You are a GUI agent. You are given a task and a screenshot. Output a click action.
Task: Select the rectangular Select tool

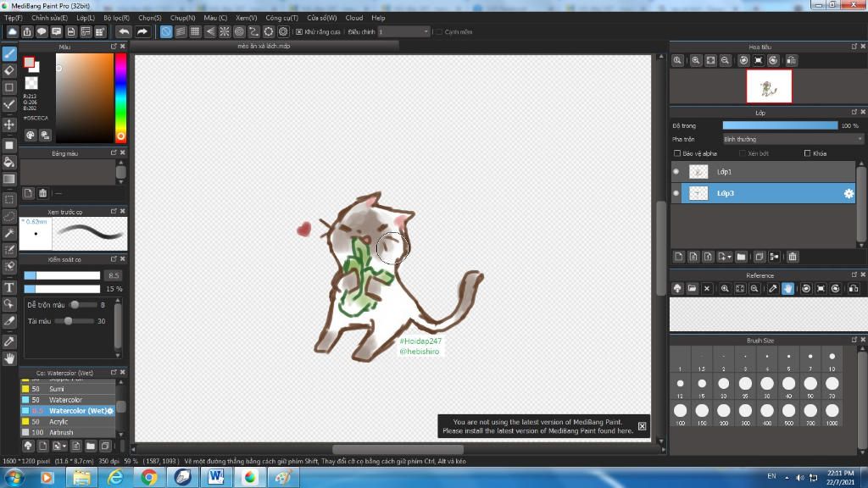(9, 199)
